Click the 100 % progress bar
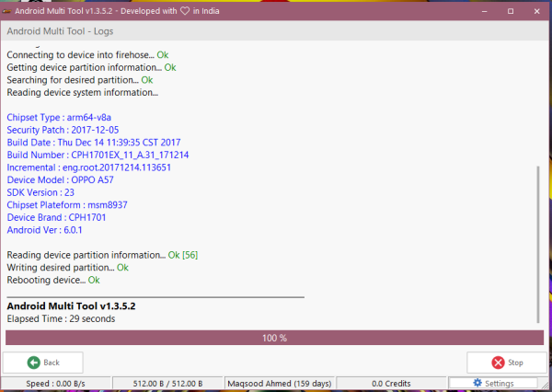 point(274,338)
